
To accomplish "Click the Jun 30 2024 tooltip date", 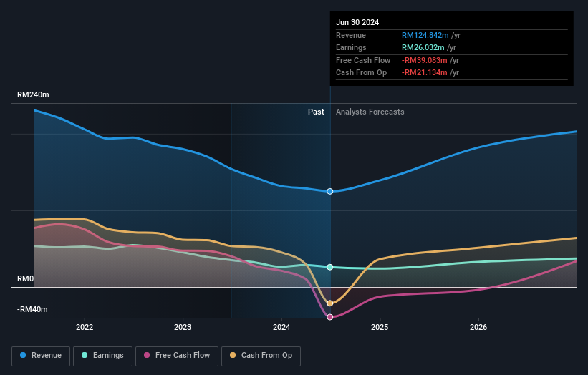I will (x=357, y=22).
